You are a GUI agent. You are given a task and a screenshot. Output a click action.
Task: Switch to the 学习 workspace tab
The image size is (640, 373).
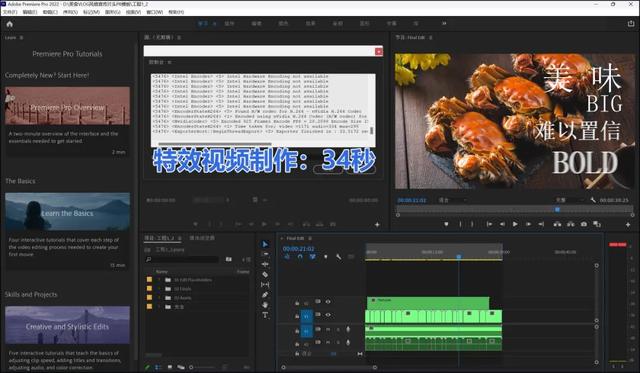(203, 24)
